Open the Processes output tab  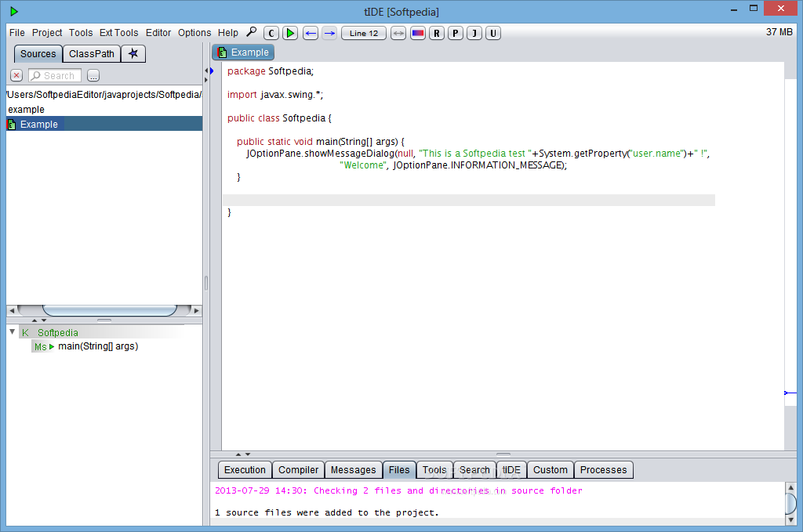point(603,469)
